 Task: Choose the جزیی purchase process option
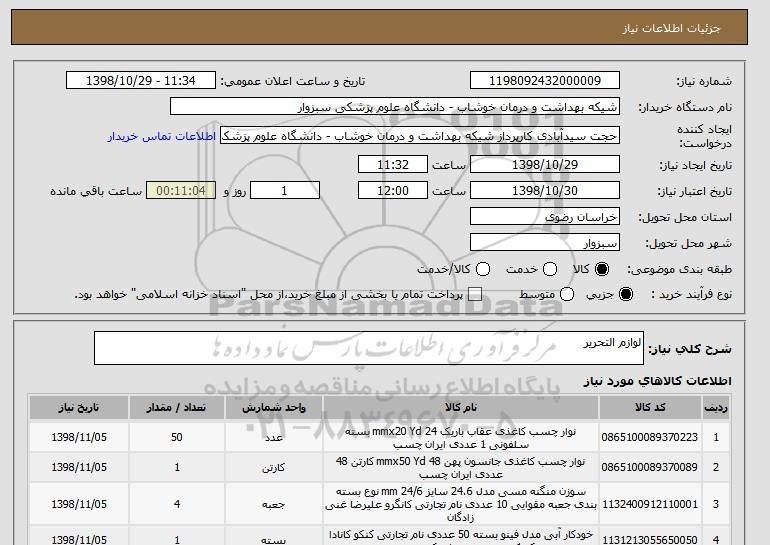(626, 294)
